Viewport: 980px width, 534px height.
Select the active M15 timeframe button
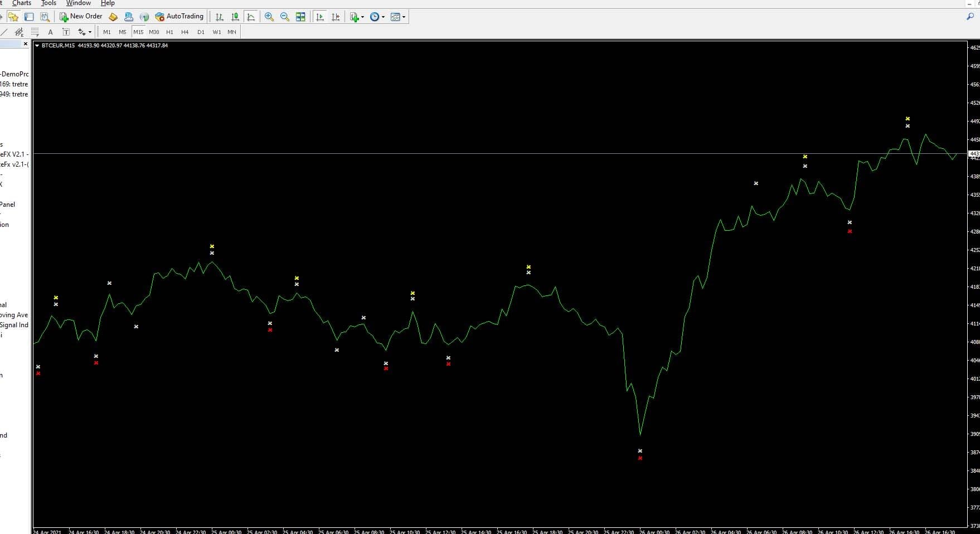click(138, 32)
